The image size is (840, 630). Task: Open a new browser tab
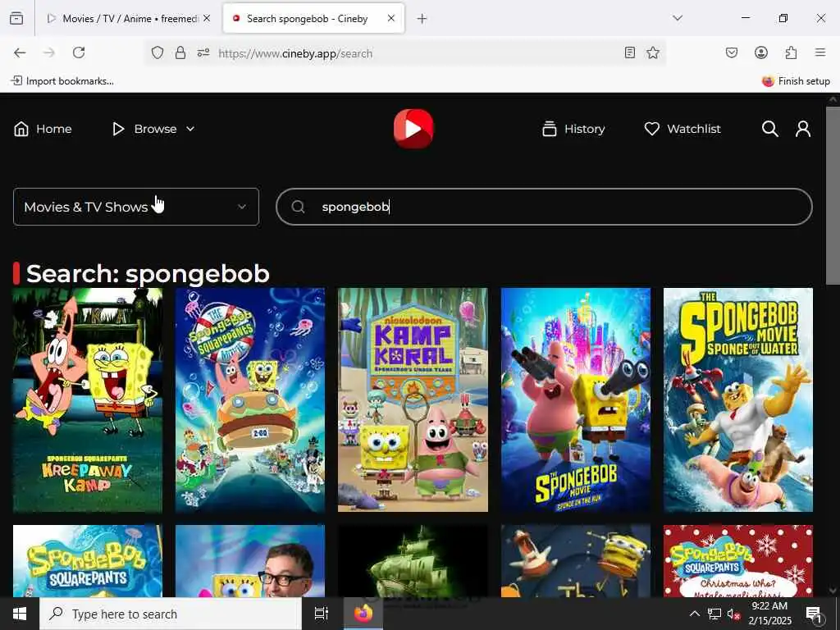[x=422, y=19]
